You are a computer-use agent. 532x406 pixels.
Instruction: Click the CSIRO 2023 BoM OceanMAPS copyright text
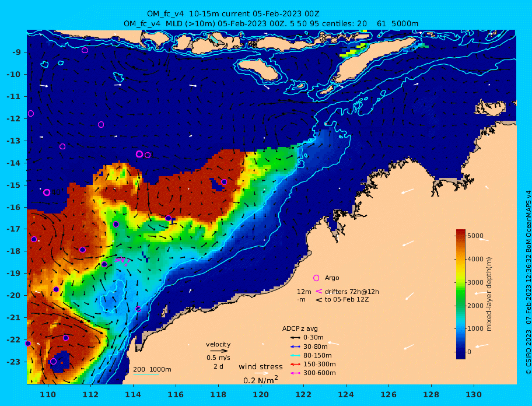point(528,282)
